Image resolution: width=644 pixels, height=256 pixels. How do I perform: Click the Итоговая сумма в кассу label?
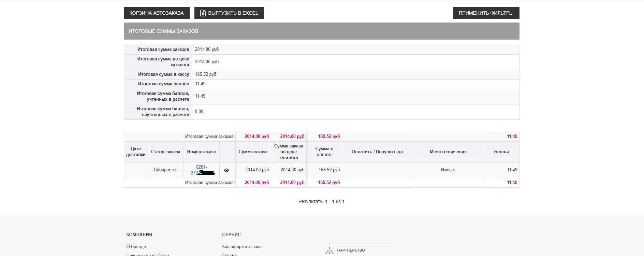(x=163, y=74)
